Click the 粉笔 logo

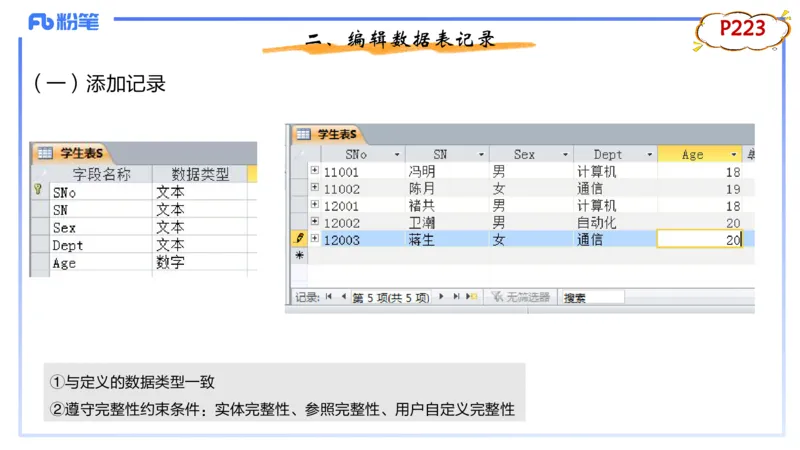pos(63,22)
